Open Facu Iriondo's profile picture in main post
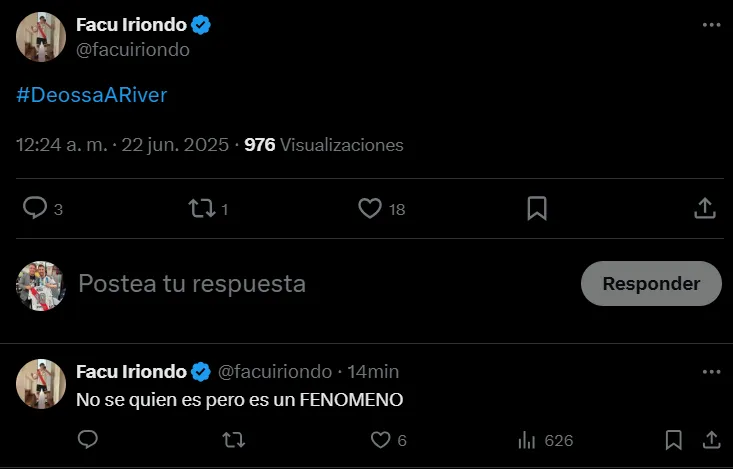Screen dimensions: 733x469 tap(41, 37)
